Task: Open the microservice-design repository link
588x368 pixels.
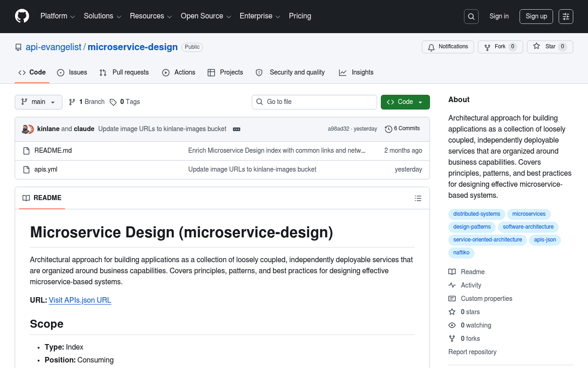Action: pos(133,47)
